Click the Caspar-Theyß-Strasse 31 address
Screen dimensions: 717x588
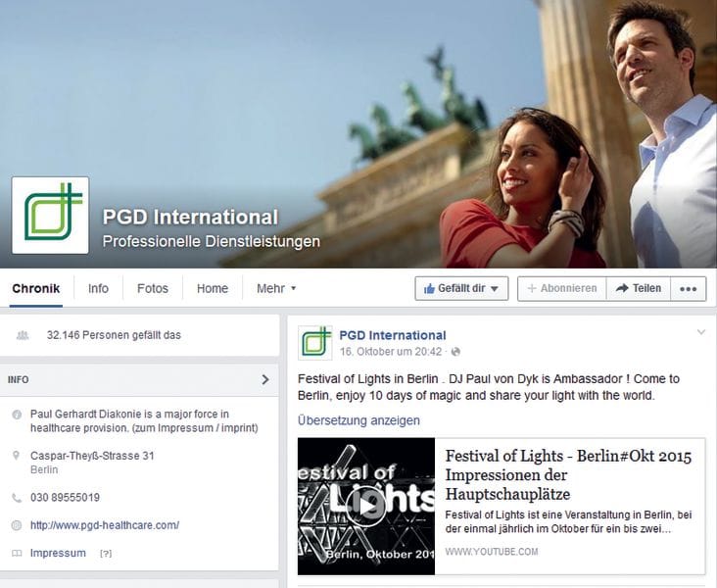[x=92, y=456]
